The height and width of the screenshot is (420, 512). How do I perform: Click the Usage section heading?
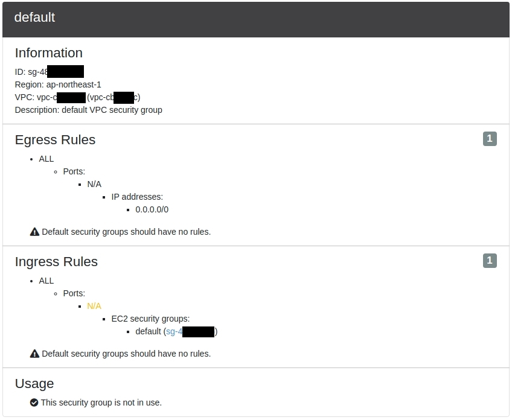[34, 384]
